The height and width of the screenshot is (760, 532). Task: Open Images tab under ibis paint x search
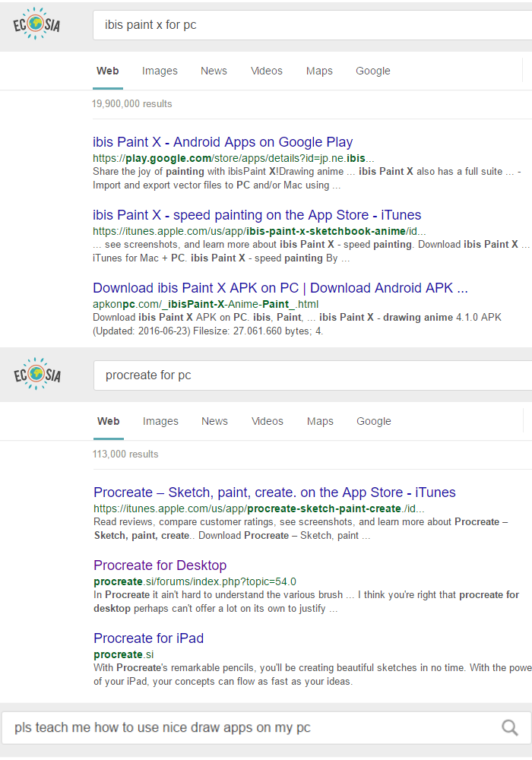160,71
